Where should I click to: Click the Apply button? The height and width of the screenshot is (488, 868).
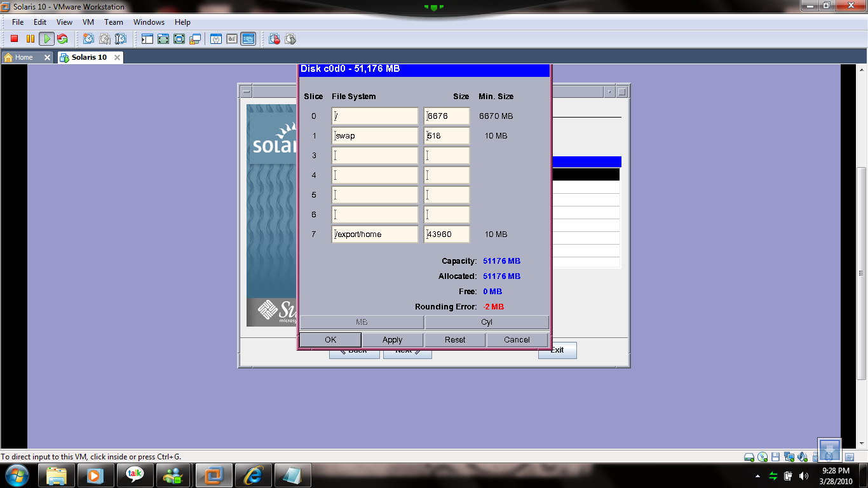(x=392, y=340)
